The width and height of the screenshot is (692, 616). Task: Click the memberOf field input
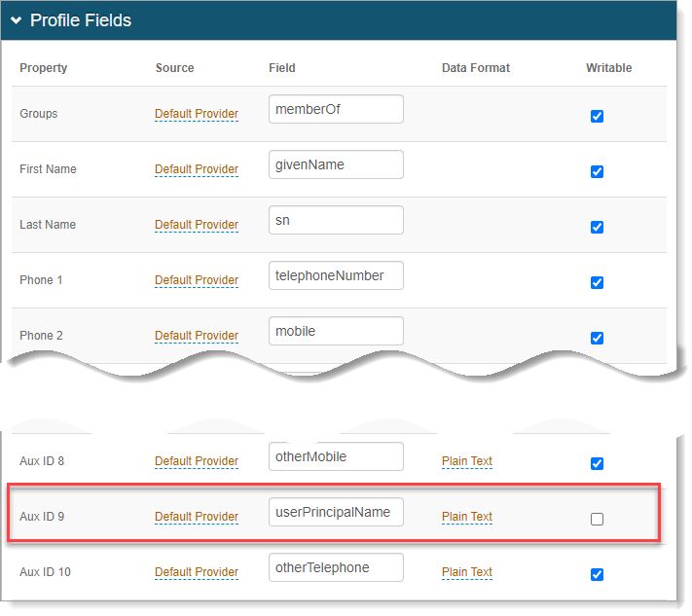[x=336, y=109]
